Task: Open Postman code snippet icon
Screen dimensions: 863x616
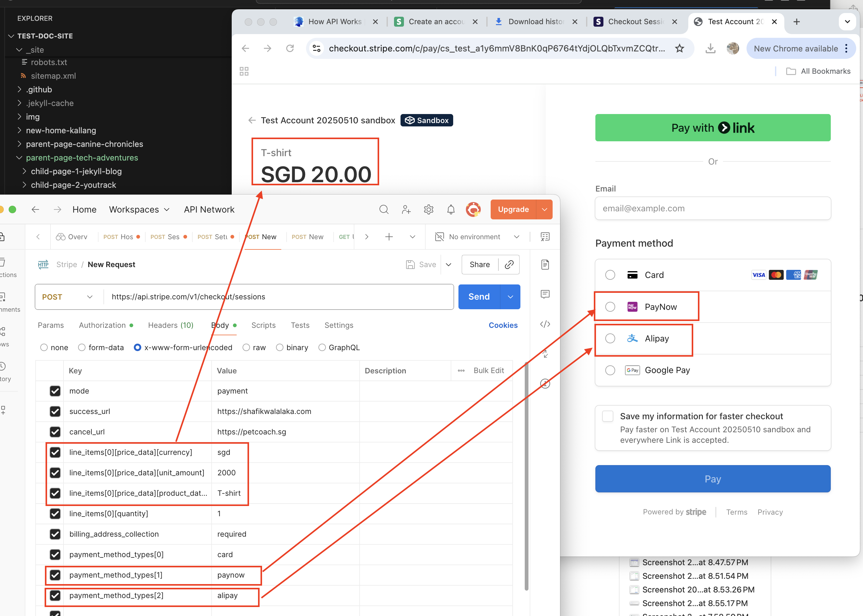Action: coord(545,324)
